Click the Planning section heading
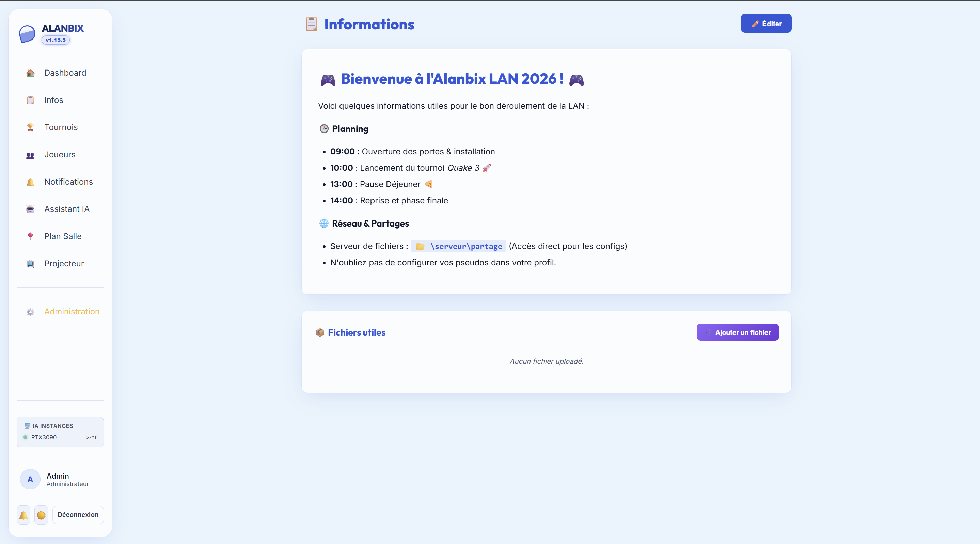The width and height of the screenshot is (980, 544). coord(350,129)
